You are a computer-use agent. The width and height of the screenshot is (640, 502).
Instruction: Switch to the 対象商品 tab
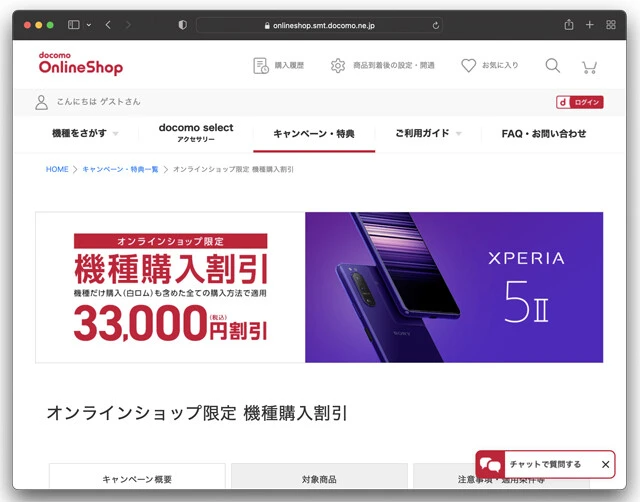click(x=319, y=477)
